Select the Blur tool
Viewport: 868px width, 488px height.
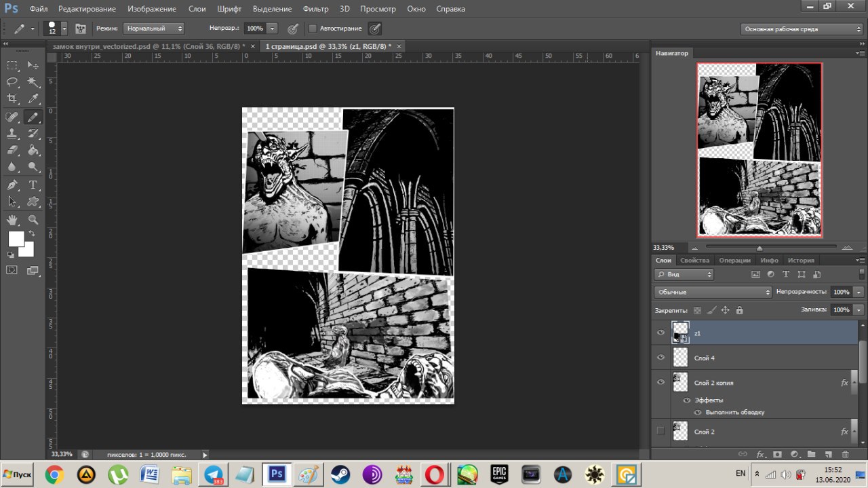pyautogui.click(x=12, y=167)
